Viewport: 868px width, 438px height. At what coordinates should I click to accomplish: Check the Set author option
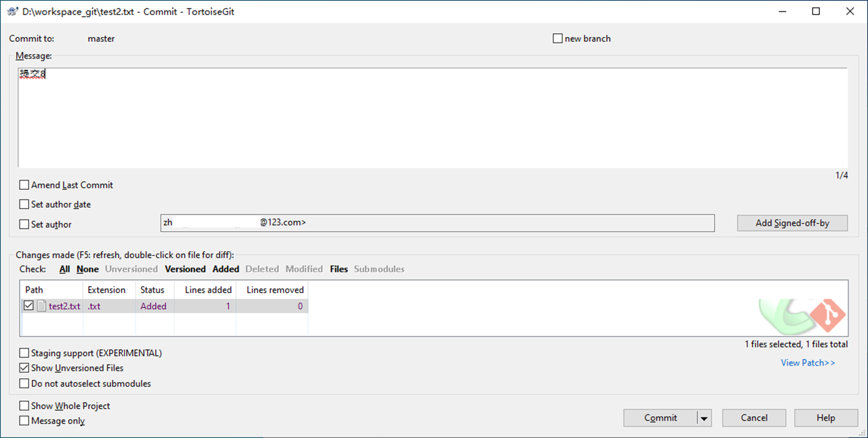[x=24, y=224]
